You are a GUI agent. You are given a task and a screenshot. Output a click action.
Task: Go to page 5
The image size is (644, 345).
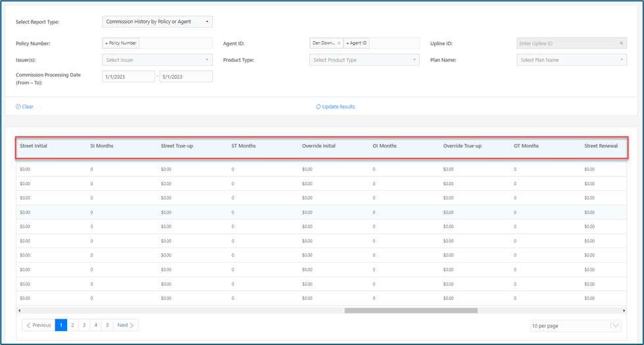tap(107, 325)
